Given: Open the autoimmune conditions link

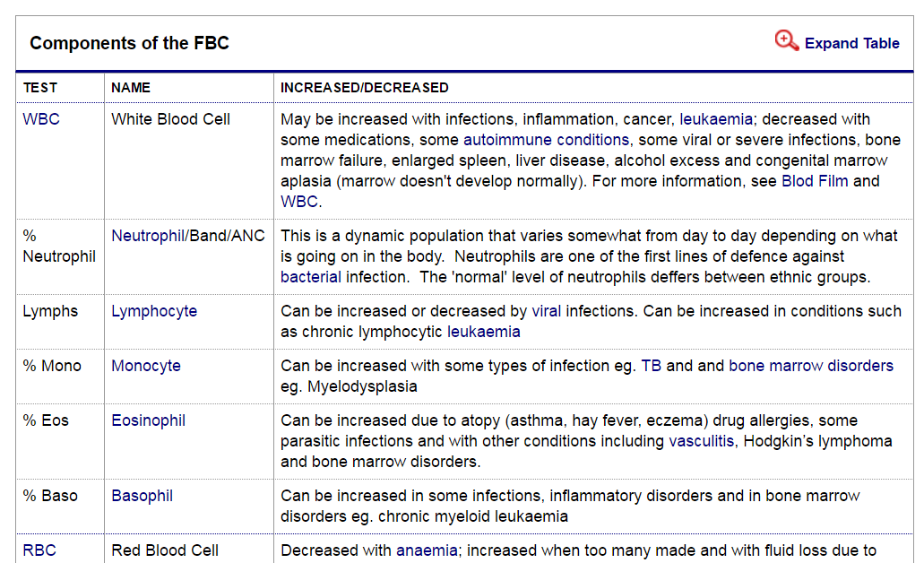Looking at the screenshot, I should coord(546,140).
